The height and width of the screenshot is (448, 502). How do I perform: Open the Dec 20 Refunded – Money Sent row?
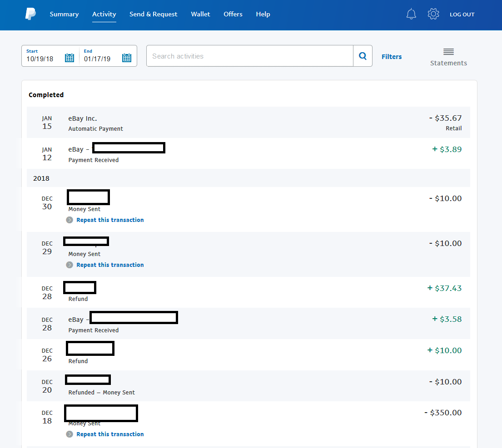[249, 386]
